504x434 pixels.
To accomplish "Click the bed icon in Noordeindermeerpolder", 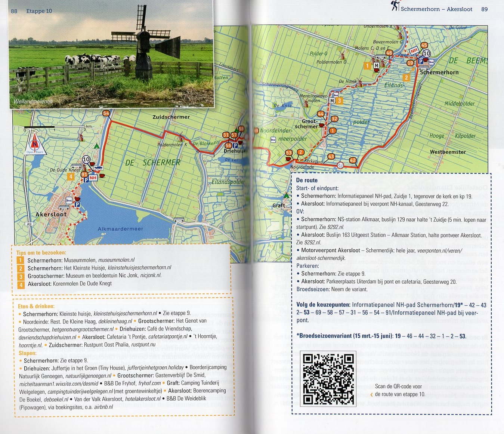I will pyautogui.click(x=273, y=139).
